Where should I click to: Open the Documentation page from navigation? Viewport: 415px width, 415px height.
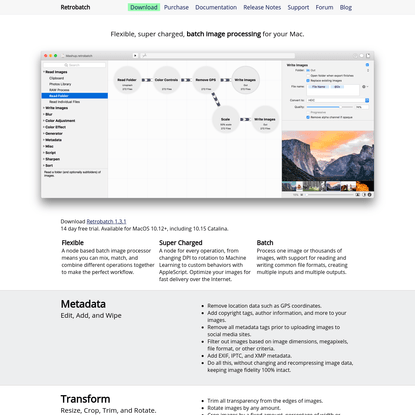pyautogui.click(x=216, y=7)
